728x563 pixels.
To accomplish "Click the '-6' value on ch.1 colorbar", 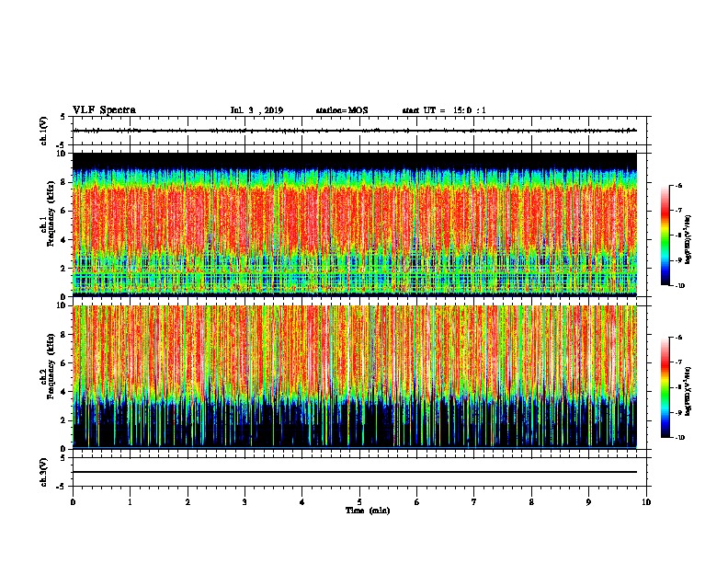I will (x=678, y=185).
